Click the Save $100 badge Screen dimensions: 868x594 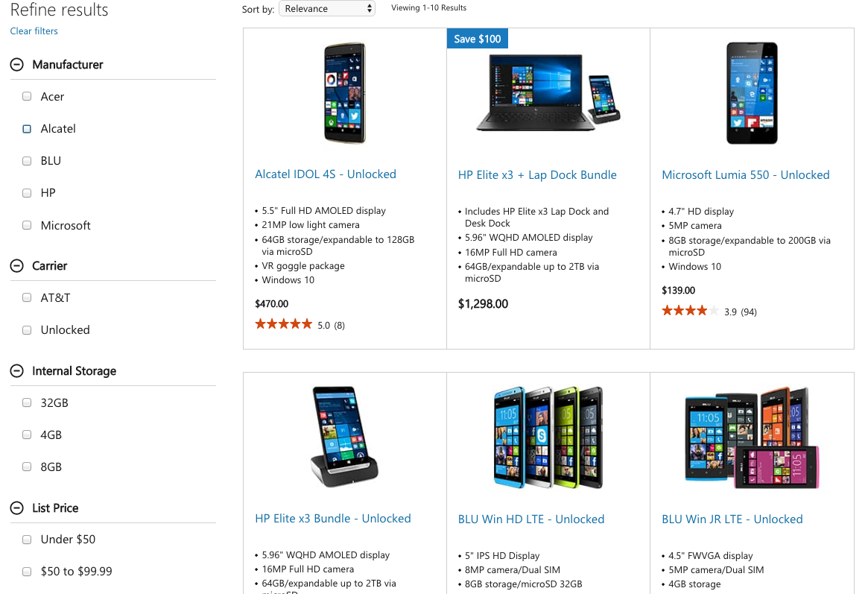click(477, 39)
